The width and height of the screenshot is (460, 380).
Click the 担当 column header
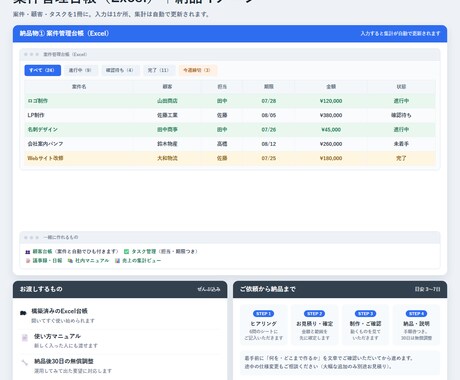click(x=222, y=87)
